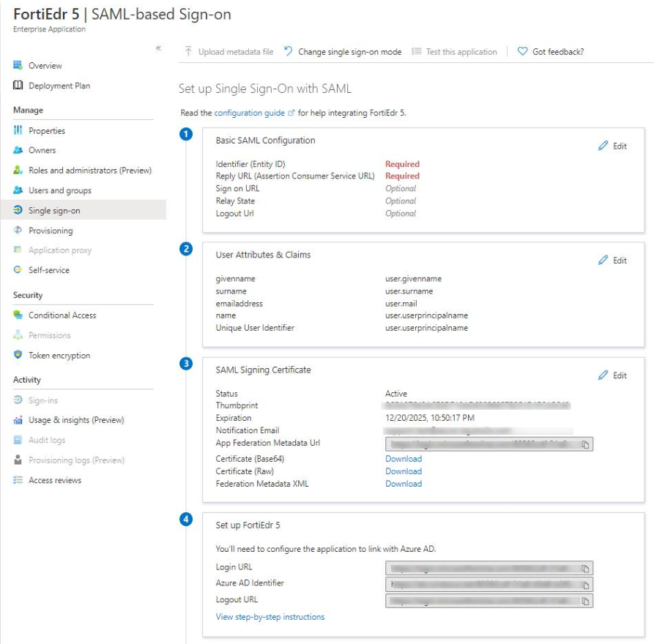Edit the Basic SAML Configuration section
654x644 pixels.
[612, 146]
